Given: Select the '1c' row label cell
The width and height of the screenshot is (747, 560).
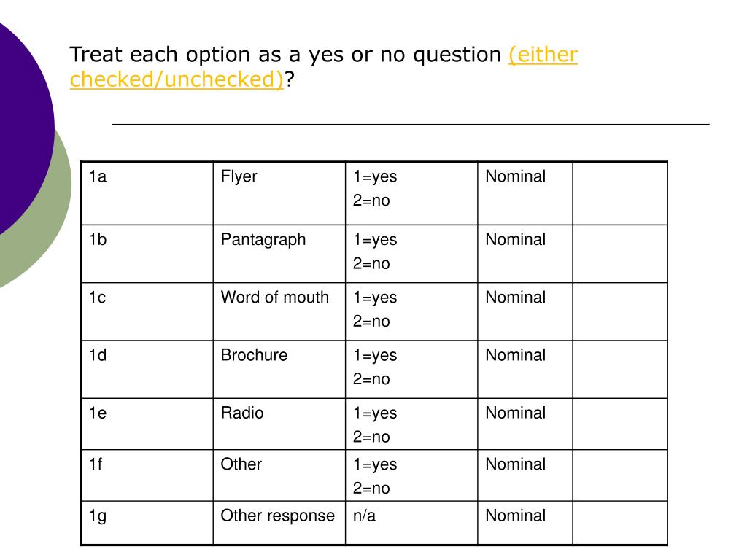Looking at the screenshot, I should (147, 311).
